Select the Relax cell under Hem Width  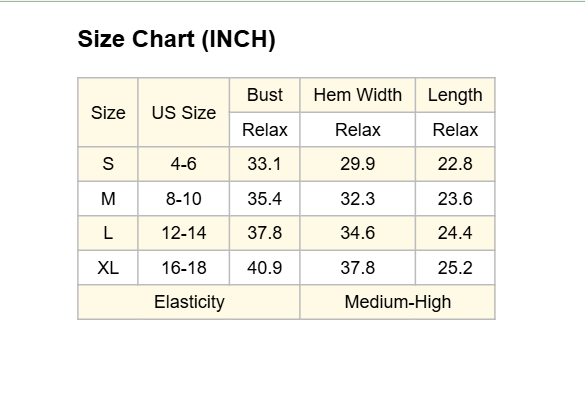tap(357, 130)
